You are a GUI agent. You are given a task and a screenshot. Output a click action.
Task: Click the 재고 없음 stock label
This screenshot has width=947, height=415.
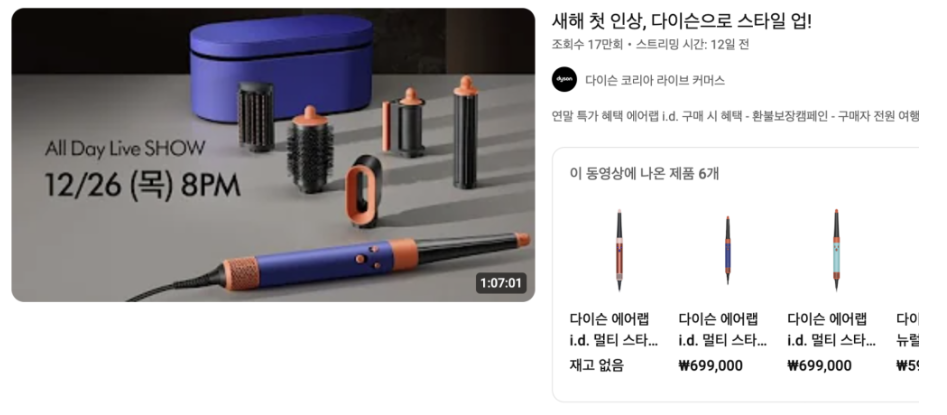click(x=597, y=365)
